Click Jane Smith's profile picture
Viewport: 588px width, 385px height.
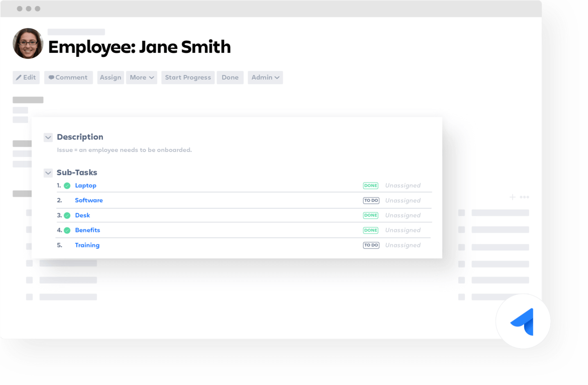27,43
